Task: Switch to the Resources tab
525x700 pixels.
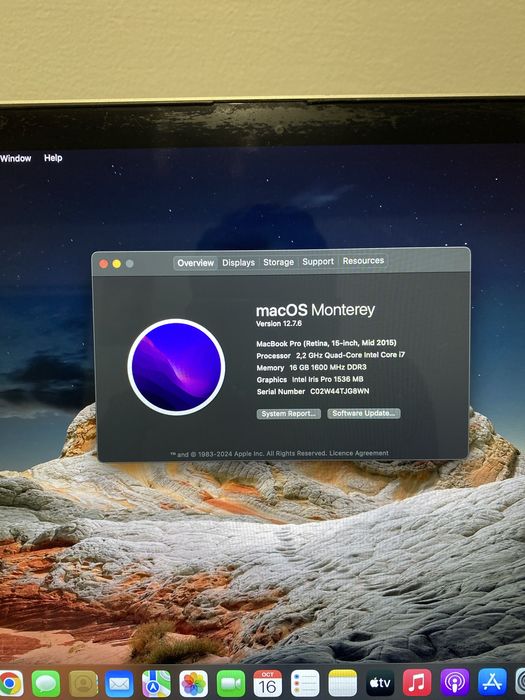Action: coord(363,261)
